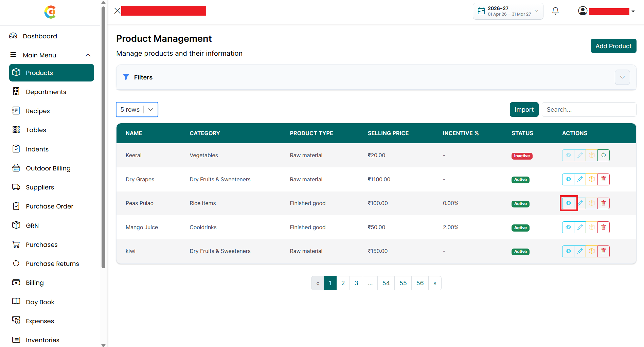Focus the product Search field
Screen dimensions: 644x347
589,110
